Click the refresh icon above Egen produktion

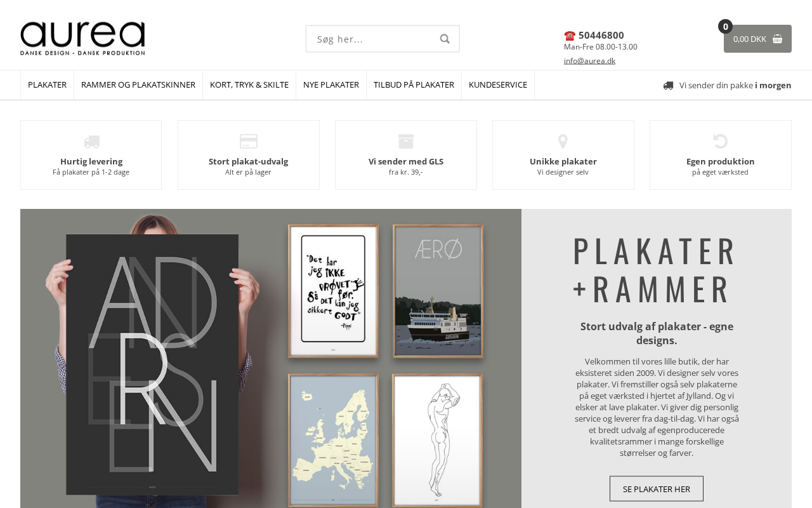(x=720, y=141)
